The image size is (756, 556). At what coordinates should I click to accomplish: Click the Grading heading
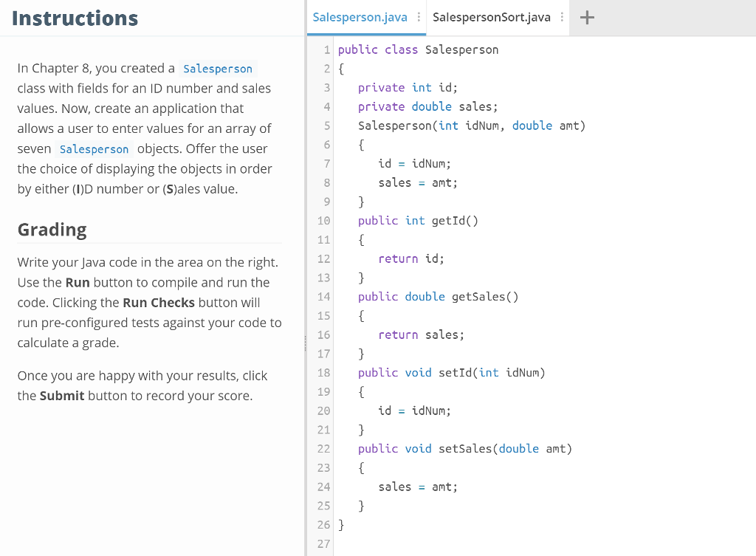click(x=52, y=230)
